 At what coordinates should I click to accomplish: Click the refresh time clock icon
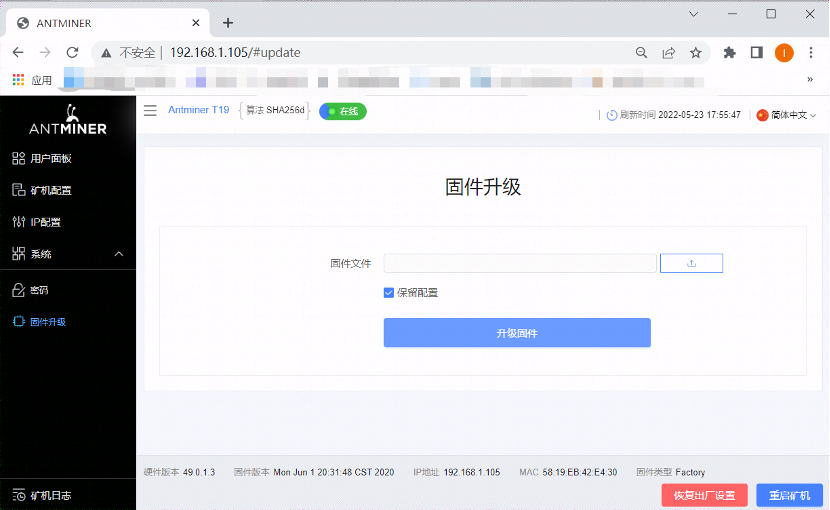point(611,115)
